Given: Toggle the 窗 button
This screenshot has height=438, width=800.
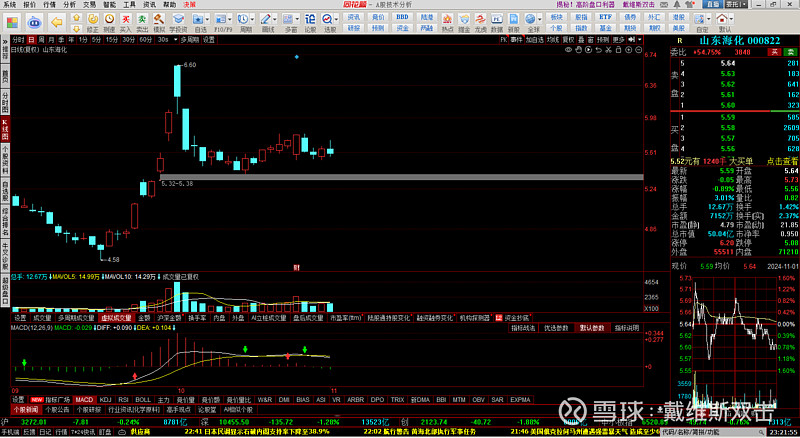Looking at the screenshot, I should [x=591, y=39].
